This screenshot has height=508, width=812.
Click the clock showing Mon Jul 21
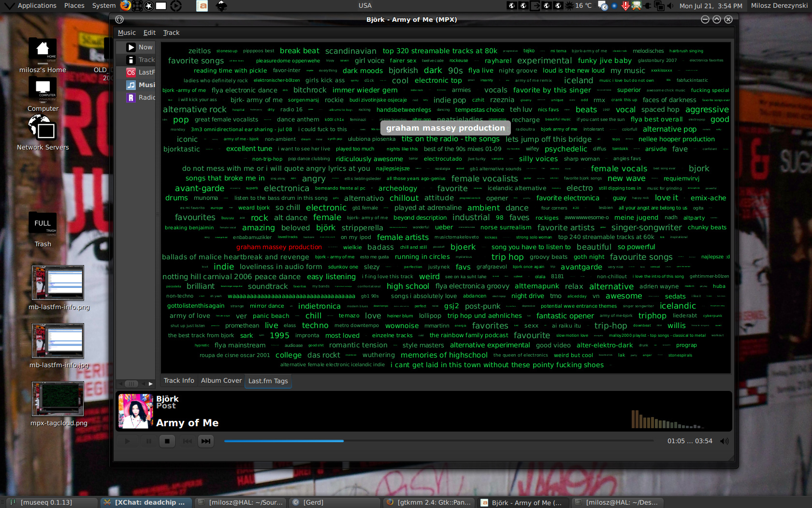pyautogui.click(x=710, y=6)
